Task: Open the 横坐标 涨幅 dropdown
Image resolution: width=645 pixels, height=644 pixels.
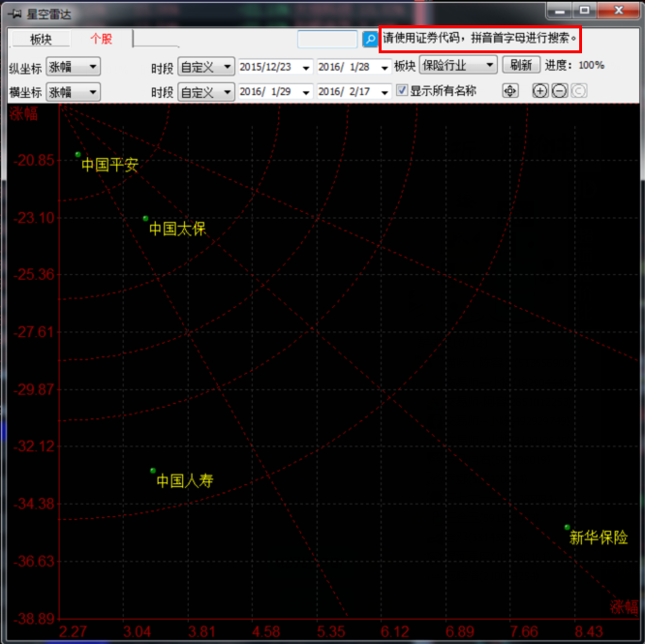Action: (x=74, y=92)
